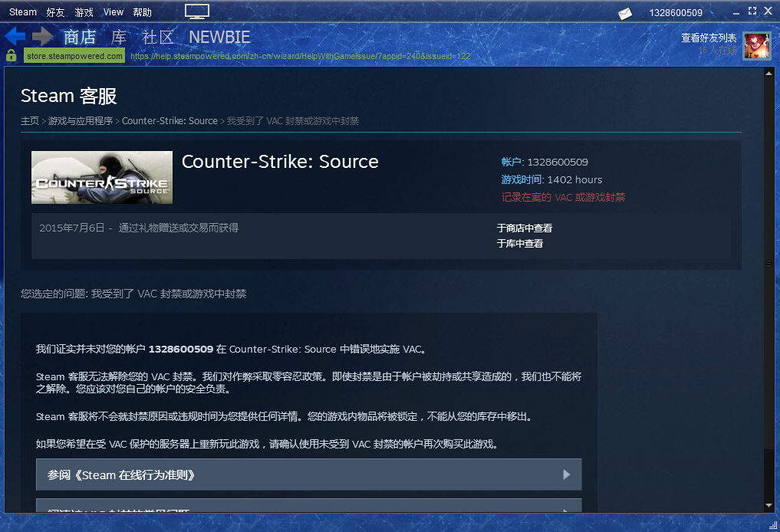Open the 游戏 menu

(x=84, y=12)
